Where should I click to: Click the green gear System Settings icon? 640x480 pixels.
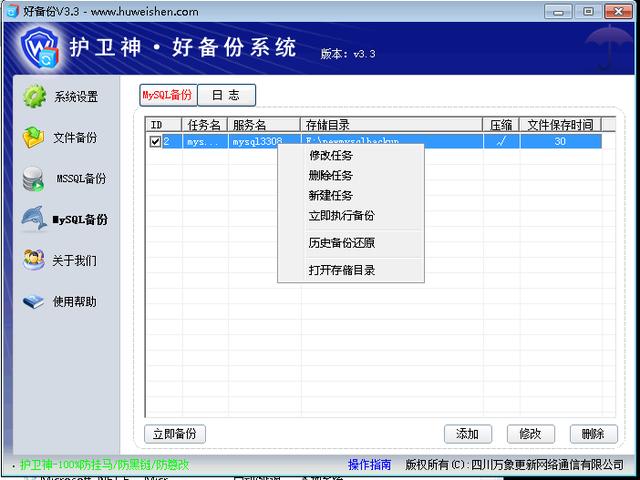coord(34,96)
